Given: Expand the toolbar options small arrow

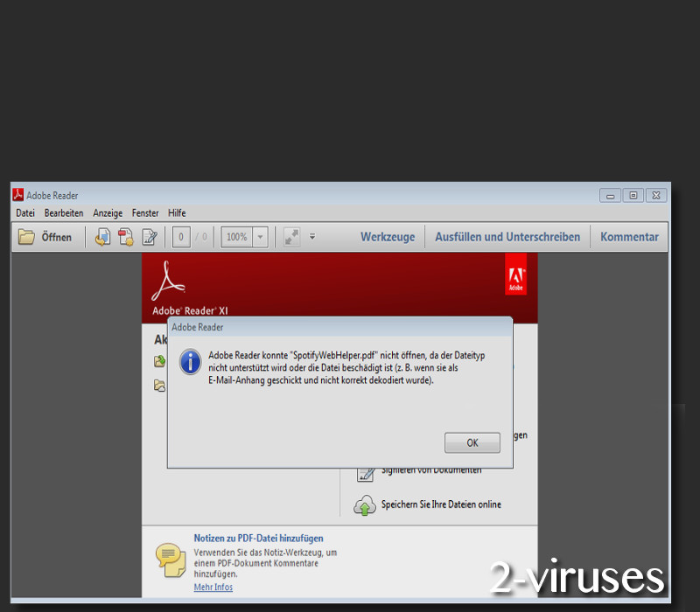Looking at the screenshot, I should (x=312, y=237).
